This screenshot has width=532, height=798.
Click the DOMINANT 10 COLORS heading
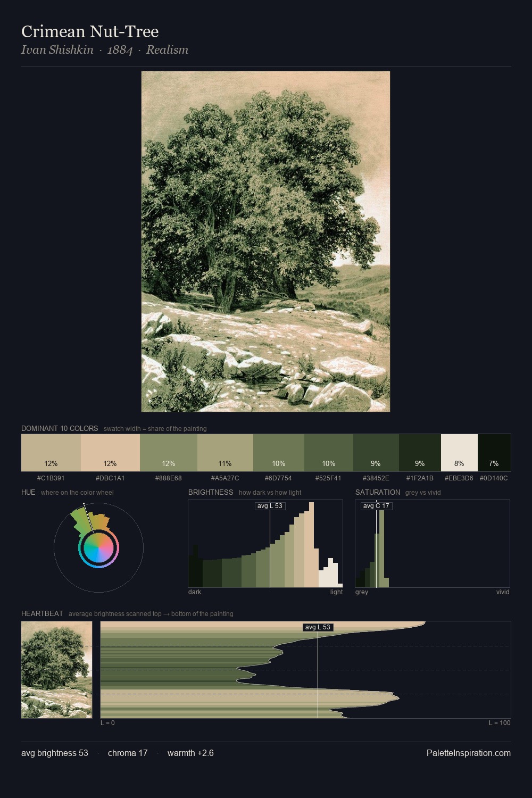[x=60, y=428]
